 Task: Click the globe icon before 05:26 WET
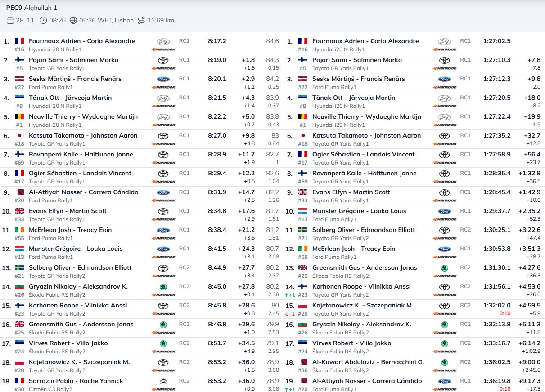pyautogui.click(x=74, y=20)
